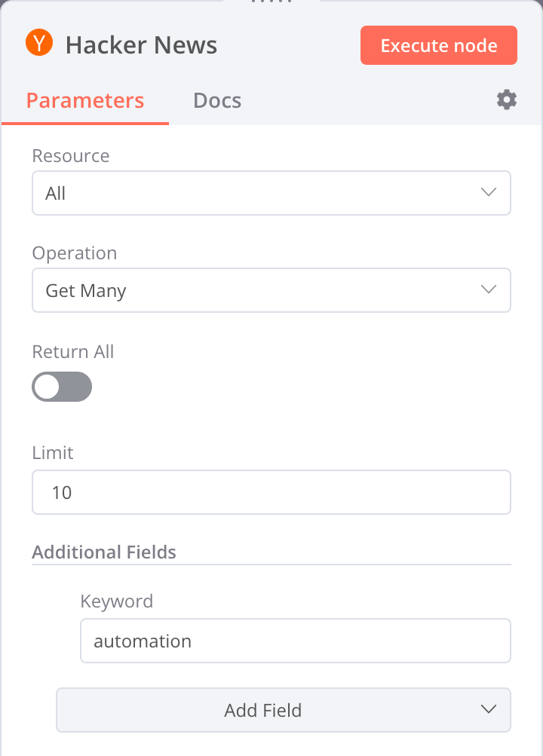Expand the Resource selector chevron
This screenshot has height=756, width=543.
[x=489, y=193]
